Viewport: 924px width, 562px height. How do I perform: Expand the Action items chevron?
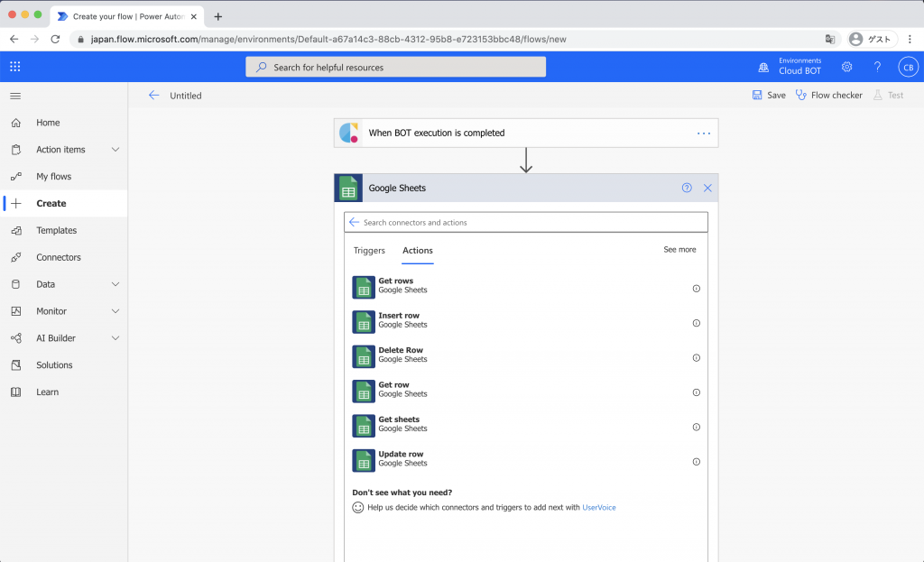(x=115, y=150)
